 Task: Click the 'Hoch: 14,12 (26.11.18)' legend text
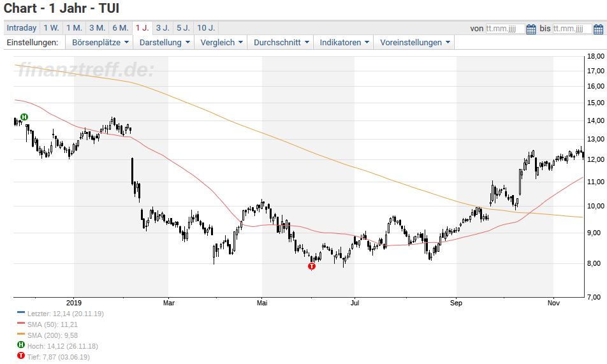pos(62,346)
